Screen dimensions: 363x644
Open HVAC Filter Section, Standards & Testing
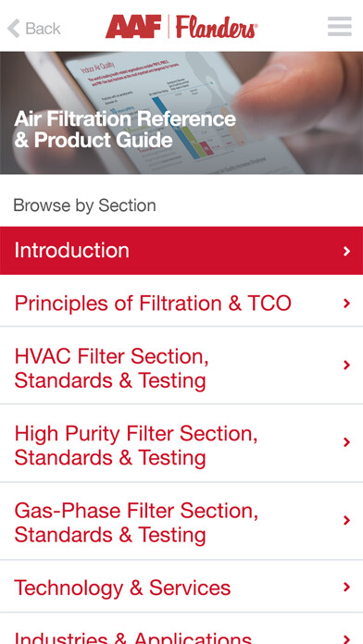181,365
